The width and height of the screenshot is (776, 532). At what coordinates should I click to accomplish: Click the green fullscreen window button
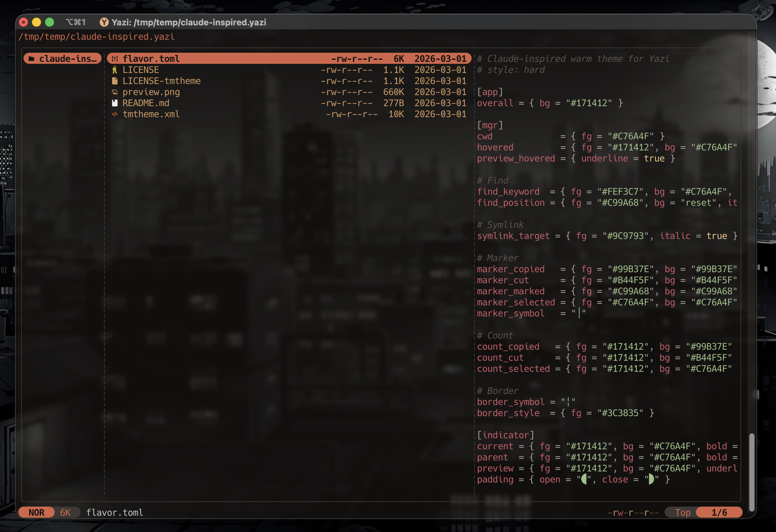(x=50, y=22)
